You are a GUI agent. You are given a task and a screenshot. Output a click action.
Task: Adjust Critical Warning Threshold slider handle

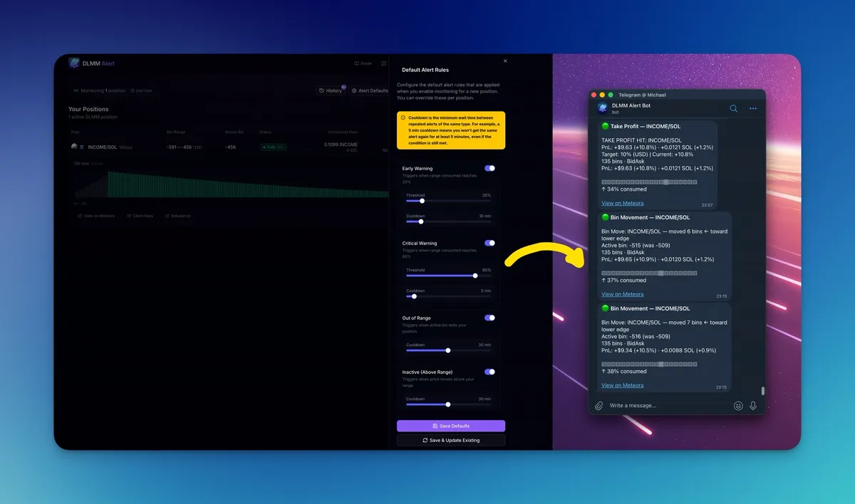coord(475,275)
